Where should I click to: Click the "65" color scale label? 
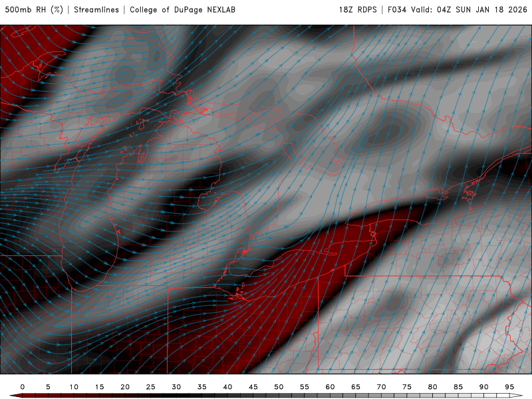[356, 387]
